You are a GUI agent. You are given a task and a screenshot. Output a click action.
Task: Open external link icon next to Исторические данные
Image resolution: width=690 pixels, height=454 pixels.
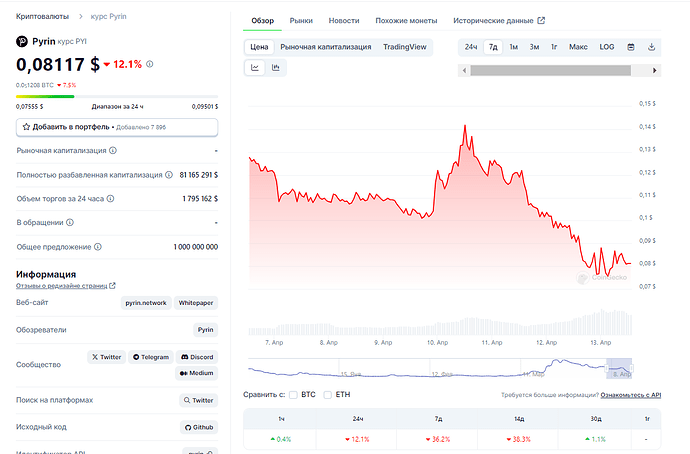pos(541,20)
